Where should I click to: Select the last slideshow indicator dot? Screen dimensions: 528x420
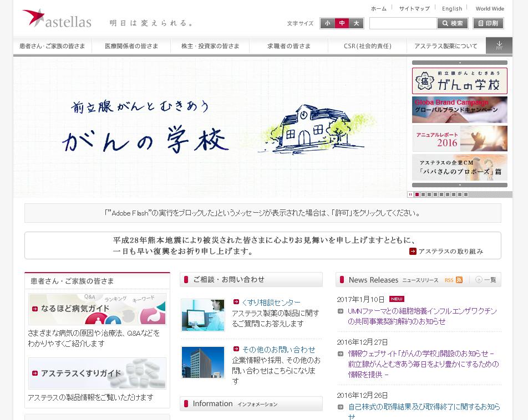click(466, 194)
